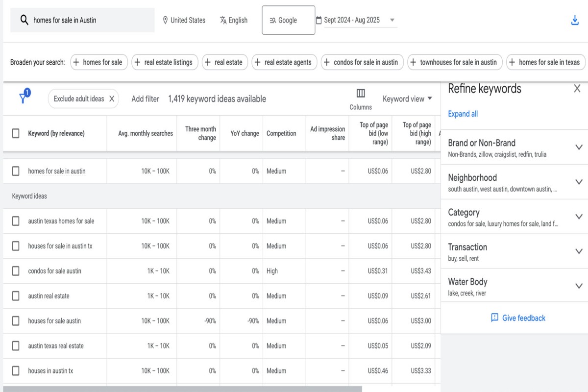588x392 pixels.
Task: Sort by Competition column header
Action: pyautogui.click(x=281, y=133)
